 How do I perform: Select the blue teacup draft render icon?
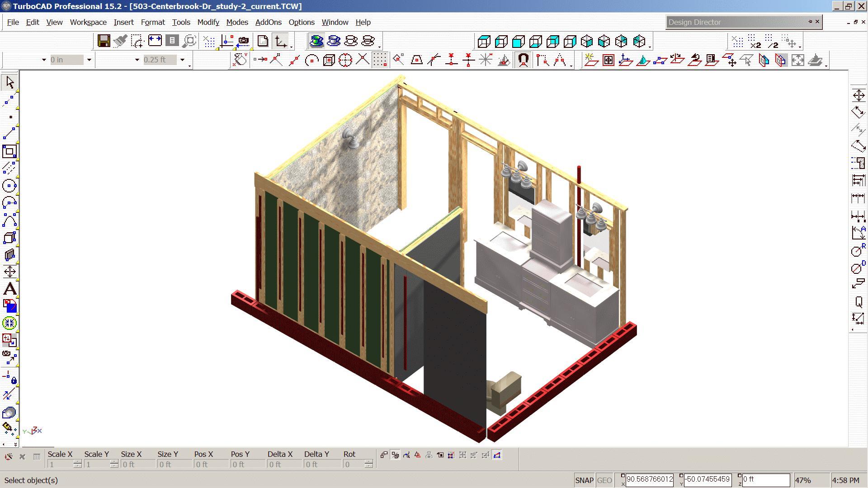pyautogui.click(x=334, y=41)
